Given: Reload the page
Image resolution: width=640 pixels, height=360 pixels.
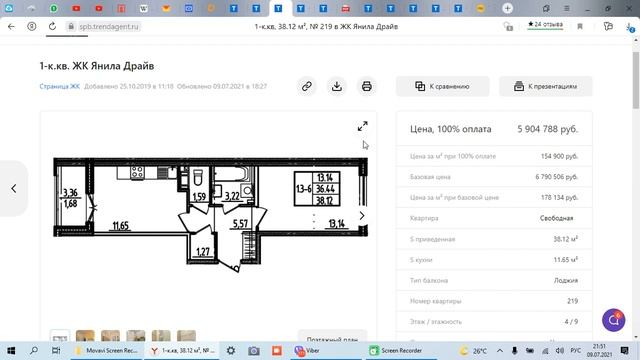Looking at the screenshot, I should coord(52,27).
